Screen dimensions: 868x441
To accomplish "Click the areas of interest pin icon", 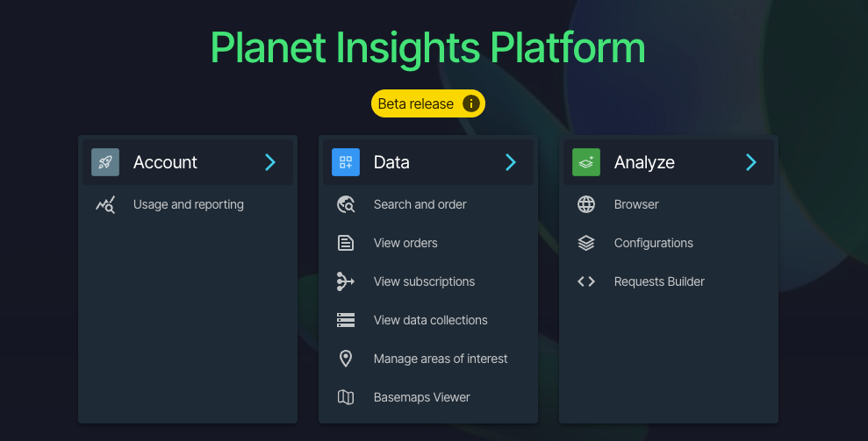I will [x=346, y=359].
